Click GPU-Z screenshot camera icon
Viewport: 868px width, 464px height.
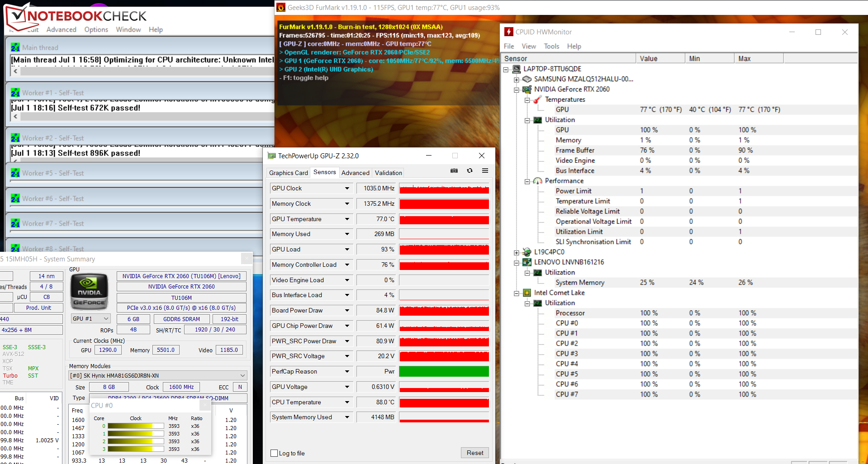tap(454, 171)
